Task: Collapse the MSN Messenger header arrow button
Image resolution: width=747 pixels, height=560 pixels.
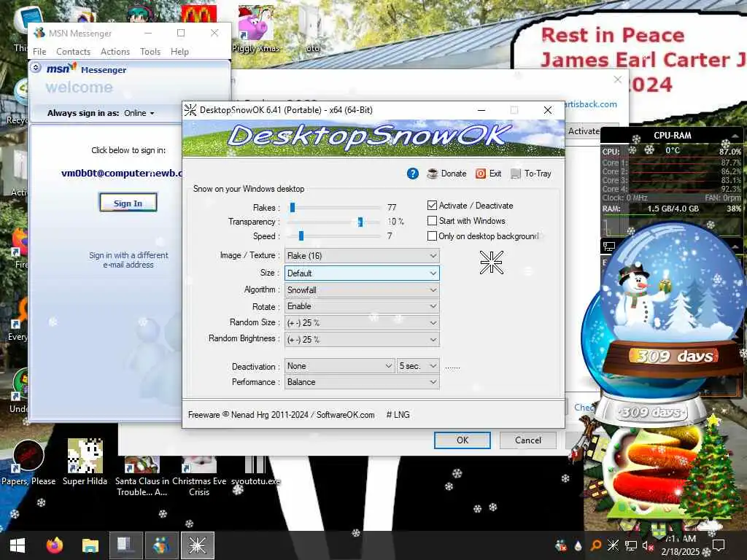Action: point(36,68)
